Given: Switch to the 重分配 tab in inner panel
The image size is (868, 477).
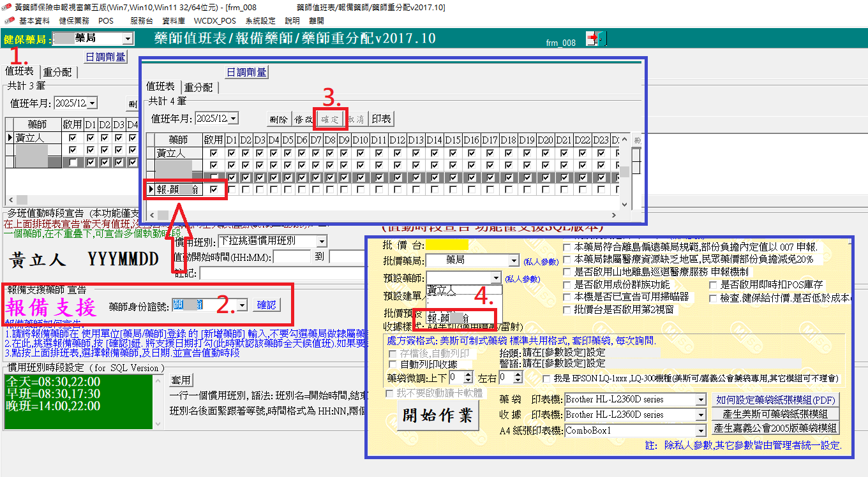Looking at the screenshot, I should pos(198,87).
